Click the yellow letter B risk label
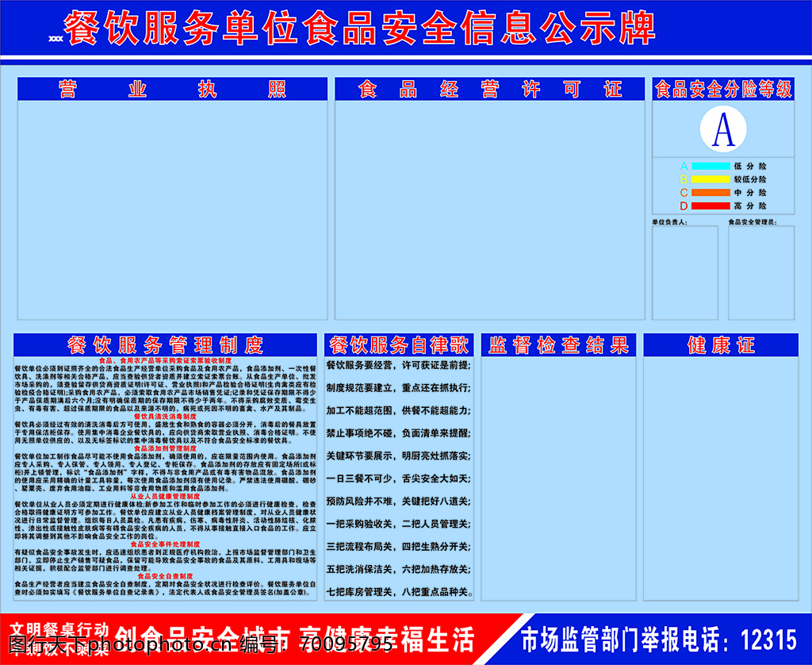 click(684, 179)
